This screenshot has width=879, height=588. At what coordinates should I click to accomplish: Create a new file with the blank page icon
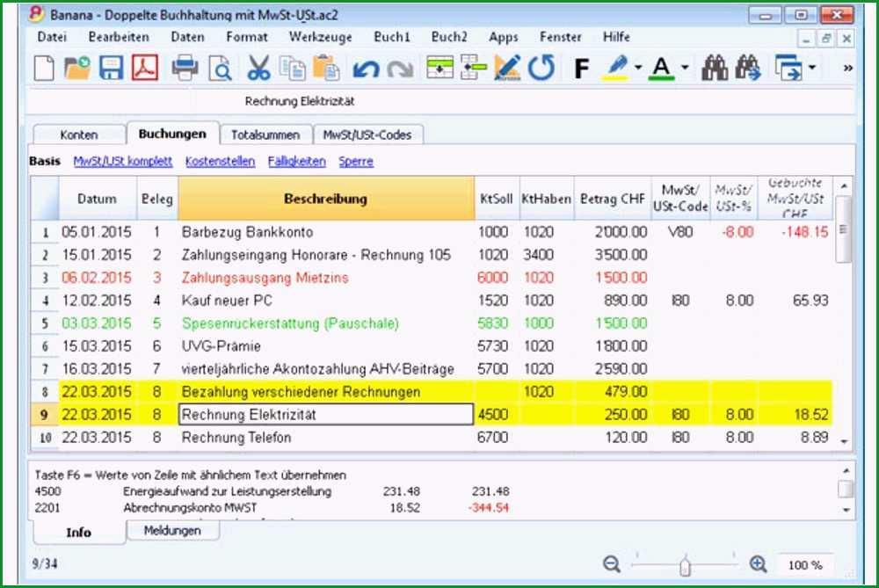[44, 68]
